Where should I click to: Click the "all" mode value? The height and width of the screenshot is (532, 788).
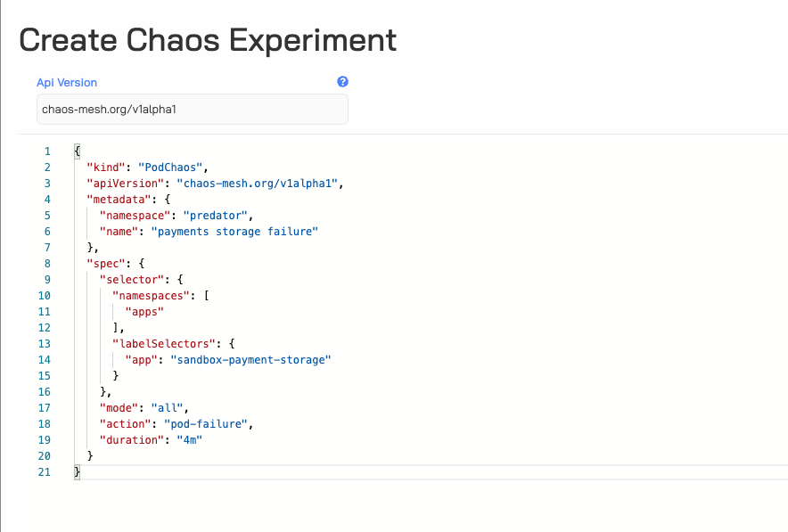pyautogui.click(x=168, y=408)
